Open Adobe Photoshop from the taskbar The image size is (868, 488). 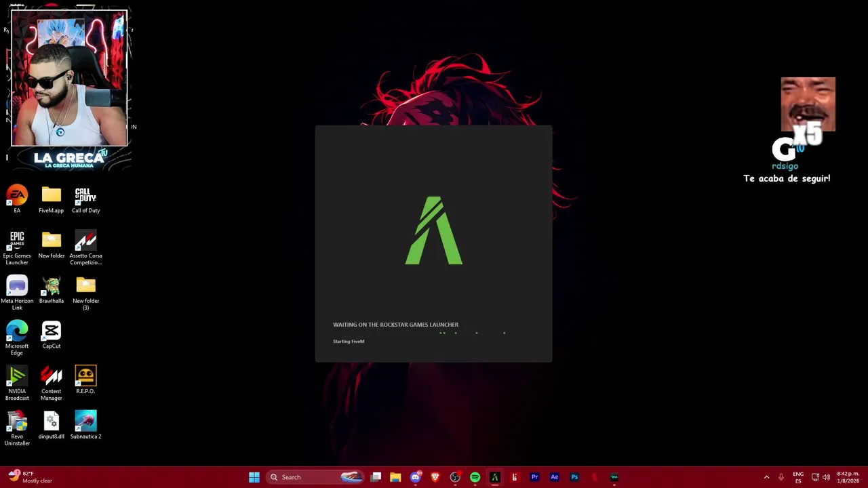tap(574, 477)
